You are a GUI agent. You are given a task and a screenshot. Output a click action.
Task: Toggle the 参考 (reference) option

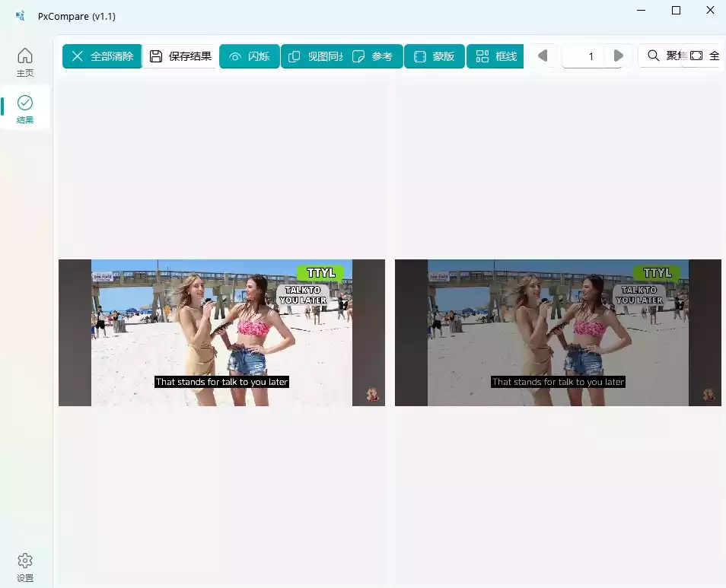[x=374, y=56]
